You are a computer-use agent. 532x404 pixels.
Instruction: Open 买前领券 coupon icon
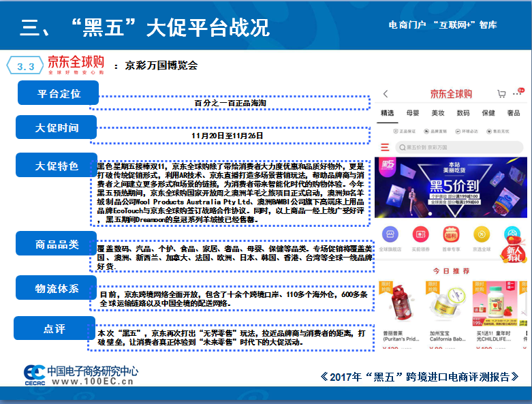coord(421,234)
